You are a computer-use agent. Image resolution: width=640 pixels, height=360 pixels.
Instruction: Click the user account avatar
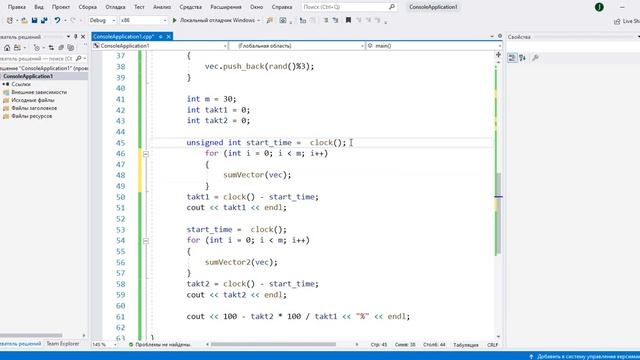599,7
